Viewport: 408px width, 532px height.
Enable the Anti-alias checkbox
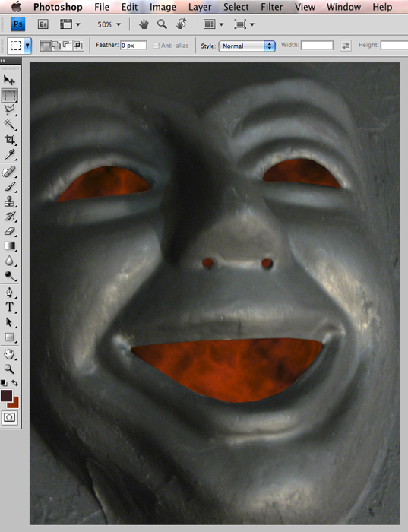pyautogui.click(x=156, y=46)
